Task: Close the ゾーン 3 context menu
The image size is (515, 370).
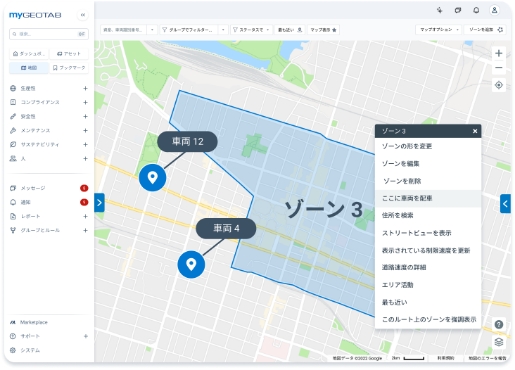Action: tap(475, 131)
